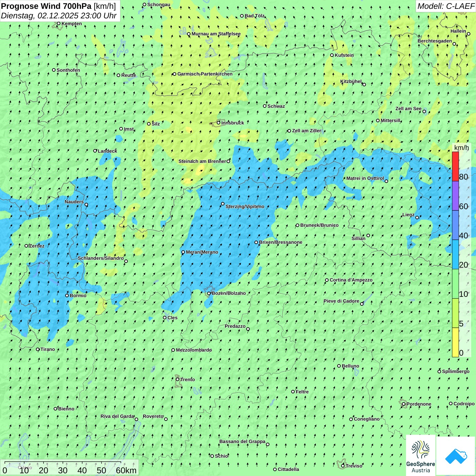
Task: Click the Cortina d'Ampezzo label
Action: [351, 280]
